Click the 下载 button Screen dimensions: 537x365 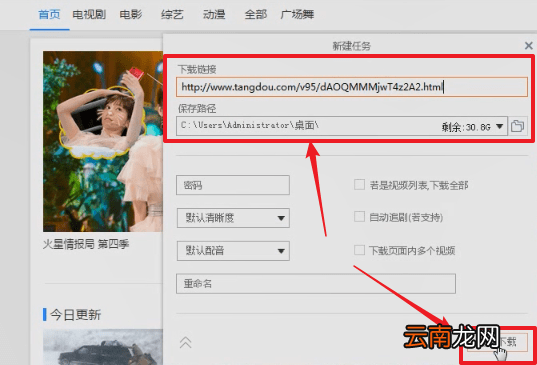coord(498,342)
